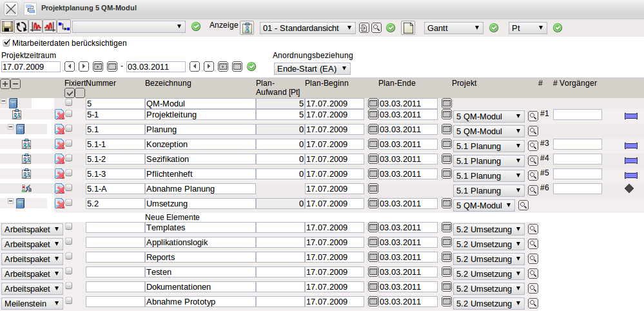Open the Meilenstein type dropdown for Abnahme Prototyp
The width and height of the screenshot is (644, 311).
click(32, 303)
